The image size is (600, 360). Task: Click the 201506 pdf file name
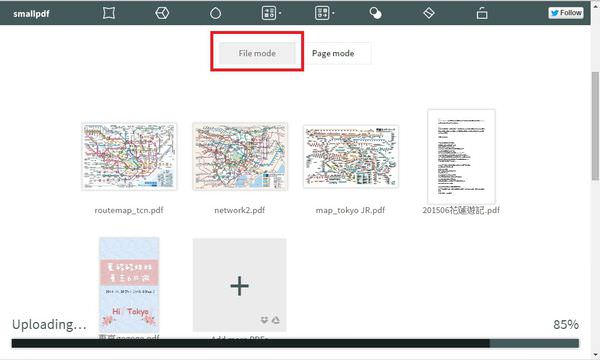pos(461,210)
